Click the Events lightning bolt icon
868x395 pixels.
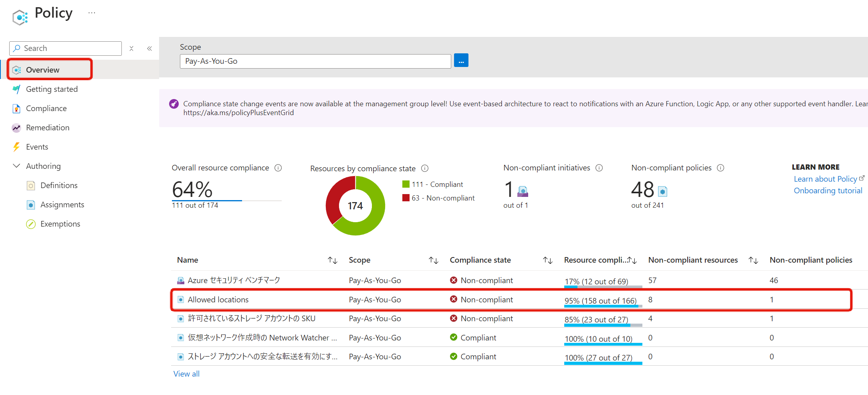pyautogui.click(x=16, y=147)
